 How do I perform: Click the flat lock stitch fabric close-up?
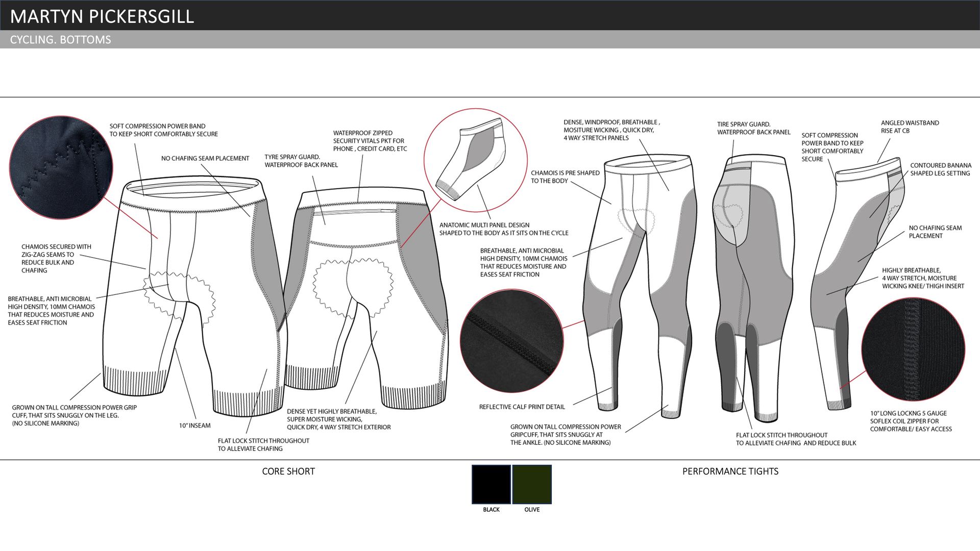tap(512, 341)
